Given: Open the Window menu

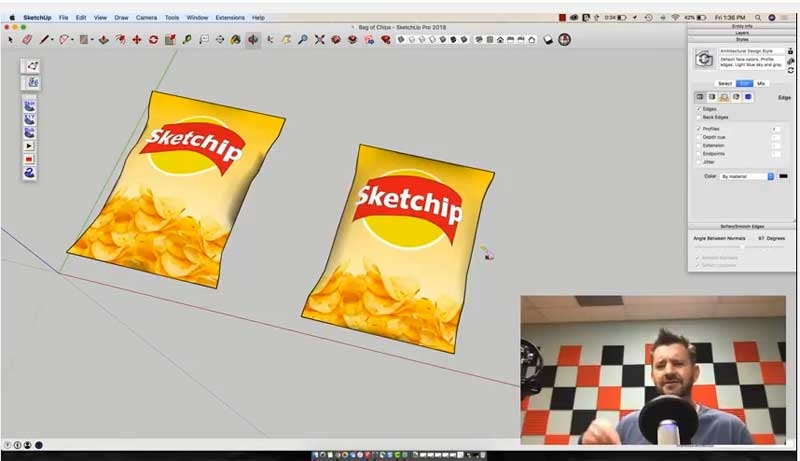Looking at the screenshot, I should tap(197, 17).
